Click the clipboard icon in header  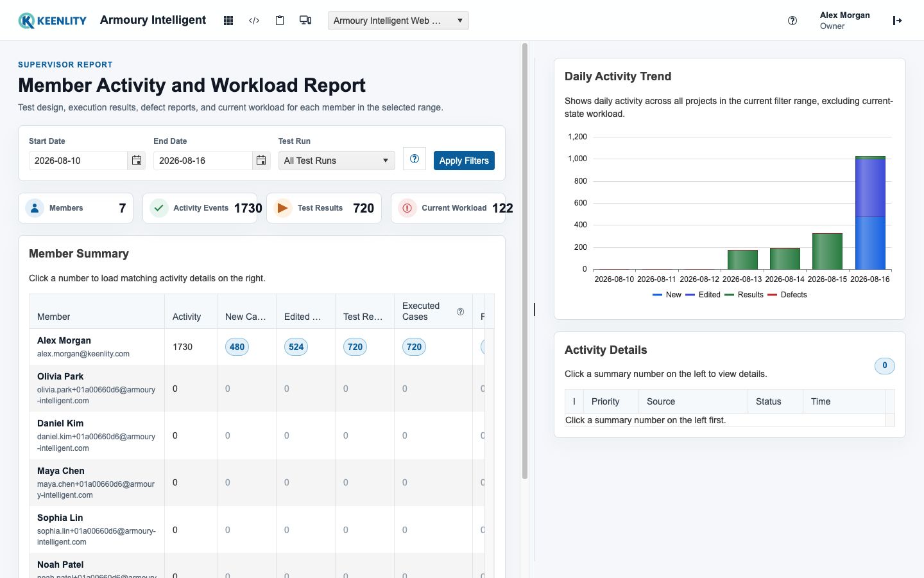tap(280, 21)
